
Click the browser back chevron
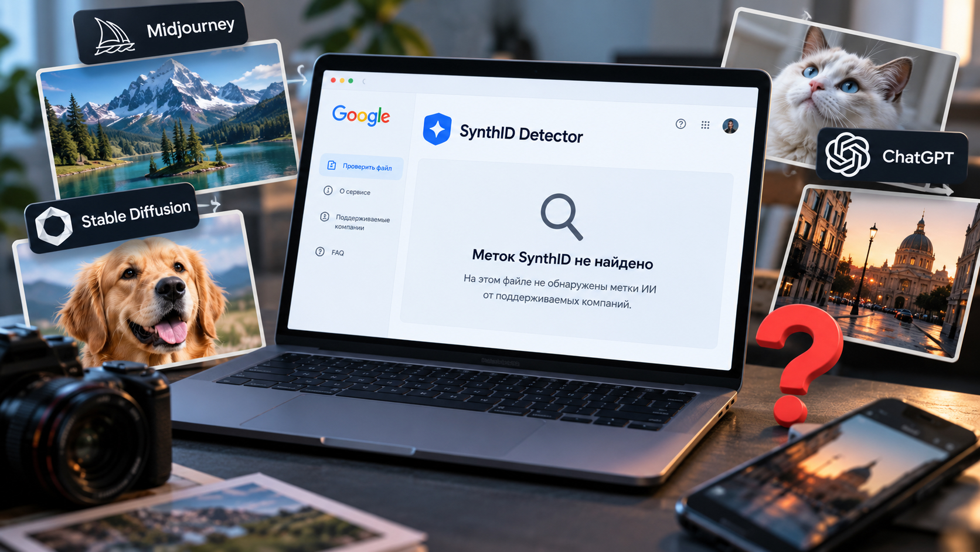[364, 82]
